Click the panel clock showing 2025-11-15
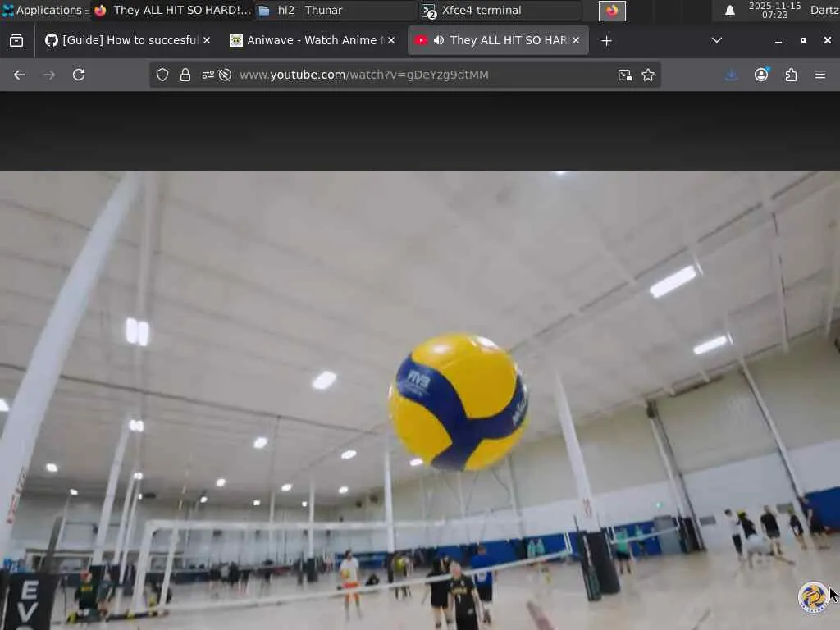This screenshot has height=630, width=840. tap(774, 10)
